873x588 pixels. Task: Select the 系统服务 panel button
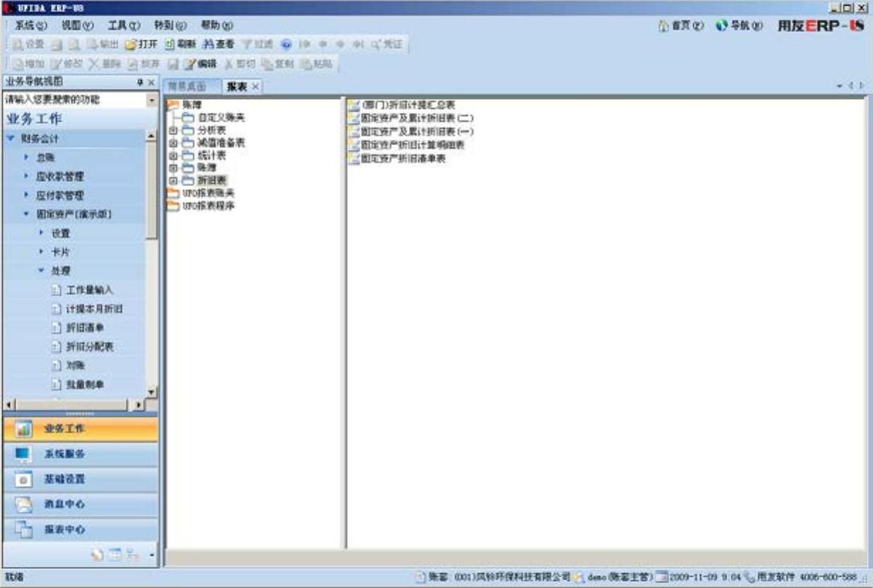[x=80, y=454]
